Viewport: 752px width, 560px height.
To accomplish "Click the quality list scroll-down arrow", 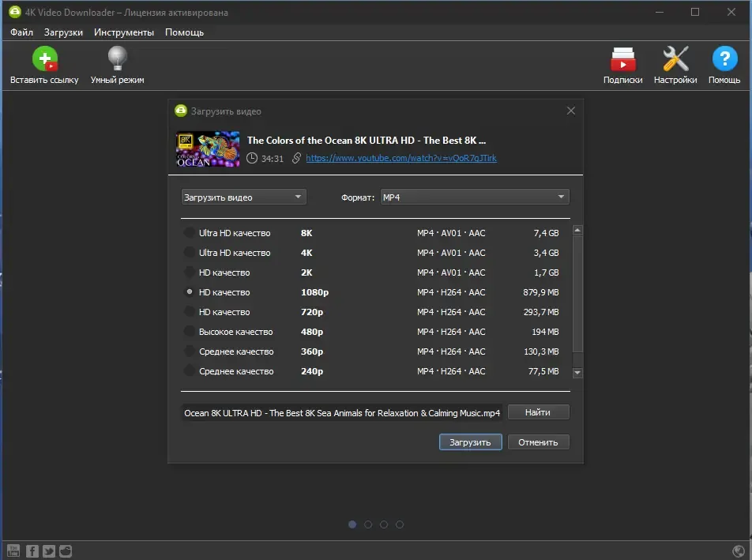I will tap(577, 373).
